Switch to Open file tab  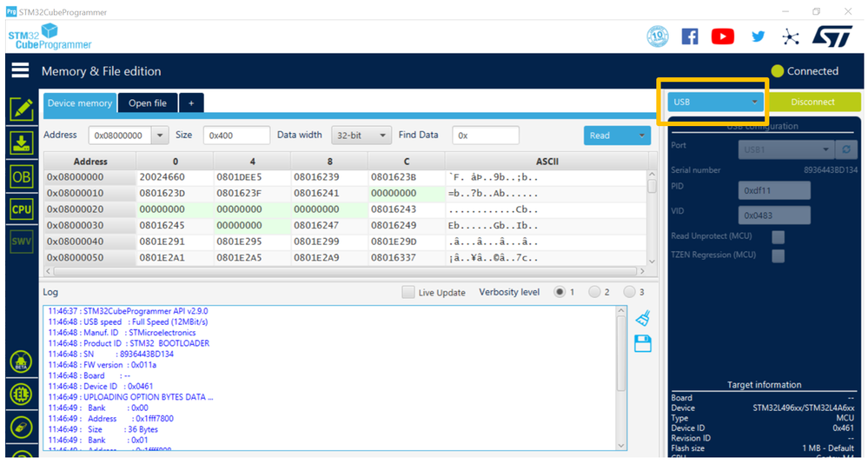(x=148, y=103)
